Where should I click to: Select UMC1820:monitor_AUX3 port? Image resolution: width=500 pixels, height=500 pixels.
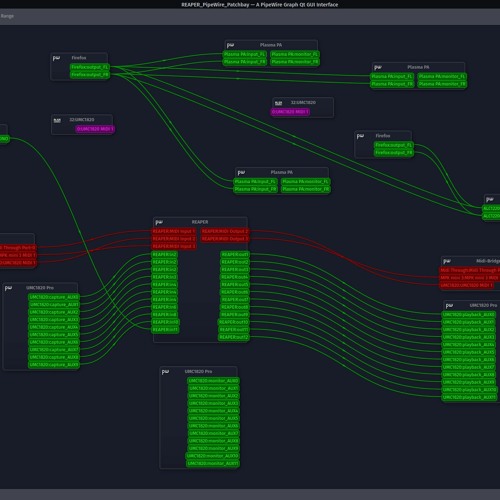[x=213, y=404]
